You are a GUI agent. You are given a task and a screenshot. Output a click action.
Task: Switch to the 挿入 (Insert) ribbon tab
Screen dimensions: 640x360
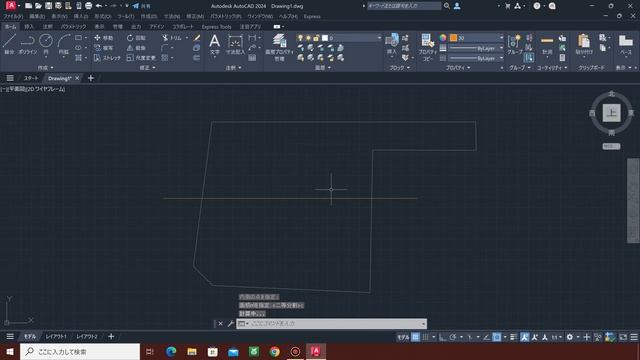29,27
